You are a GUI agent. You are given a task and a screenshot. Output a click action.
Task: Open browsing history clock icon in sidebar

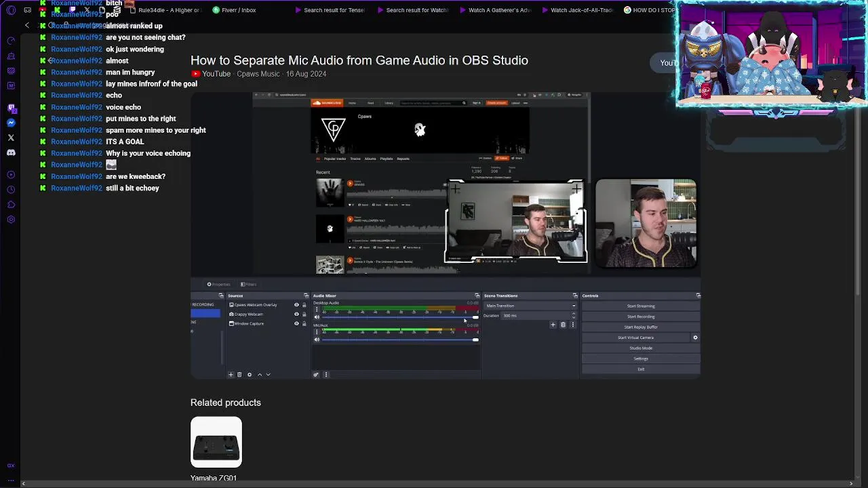[11, 190]
